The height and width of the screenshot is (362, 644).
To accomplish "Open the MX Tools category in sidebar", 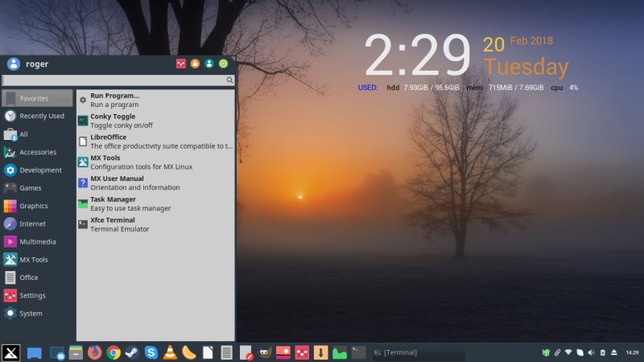I will click(x=37, y=260).
